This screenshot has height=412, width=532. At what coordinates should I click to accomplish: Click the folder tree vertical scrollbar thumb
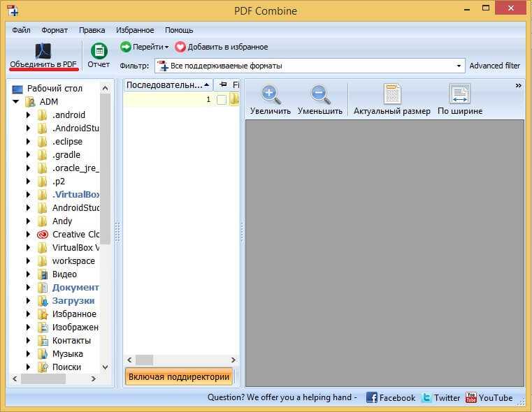pos(105,169)
